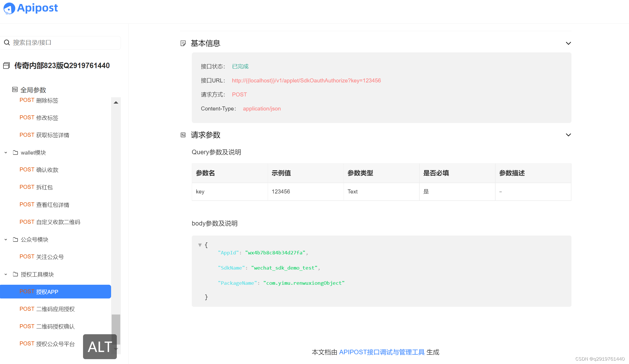629x364 pixels.
Task: Select the wallet模块 folder
Action: click(x=33, y=153)
